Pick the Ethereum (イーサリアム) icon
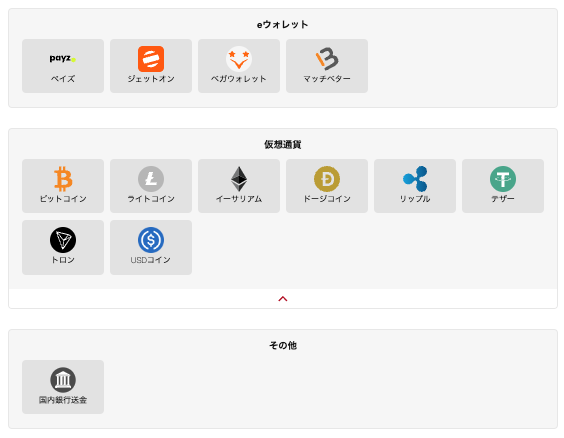 239,179
